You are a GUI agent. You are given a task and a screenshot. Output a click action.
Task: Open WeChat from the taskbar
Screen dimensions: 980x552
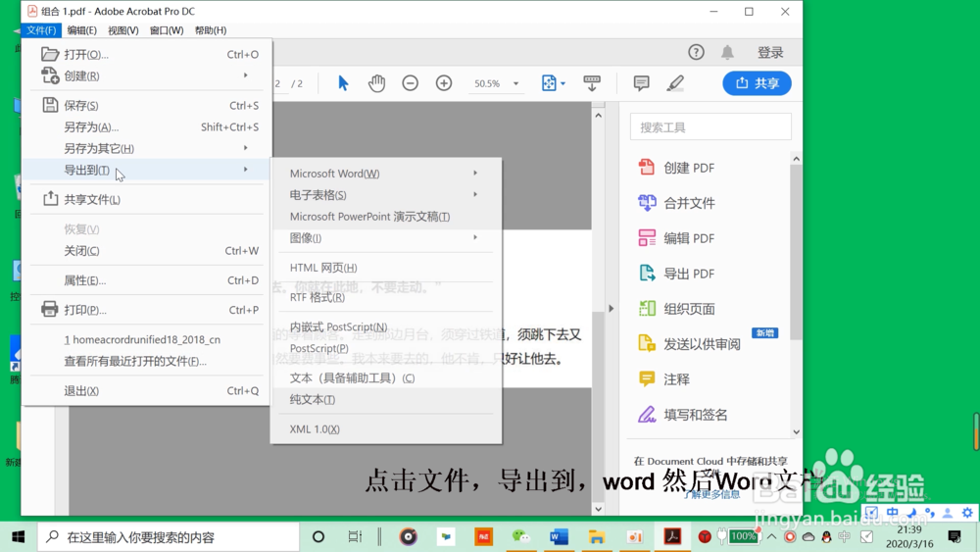coord(520,537)
